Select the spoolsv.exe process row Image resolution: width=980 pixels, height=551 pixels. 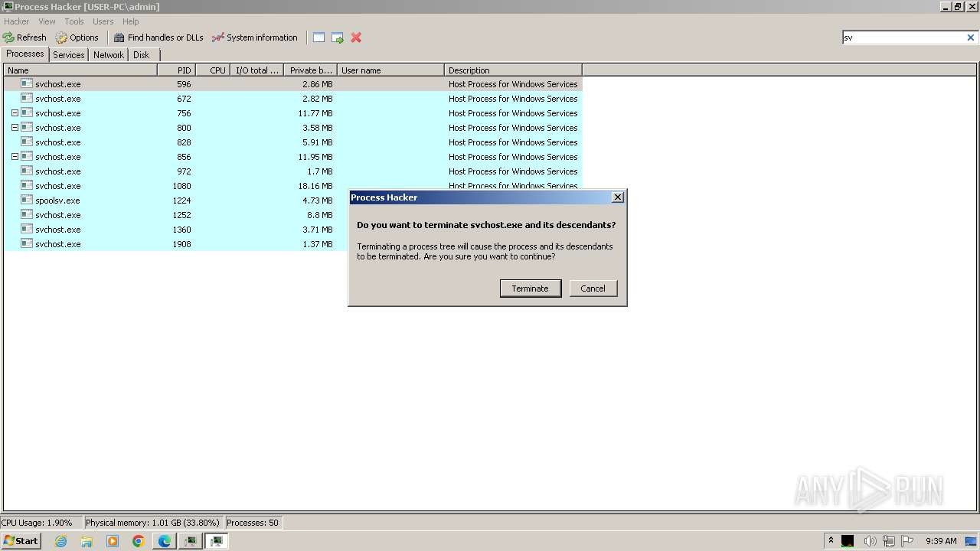pos(176,201)
